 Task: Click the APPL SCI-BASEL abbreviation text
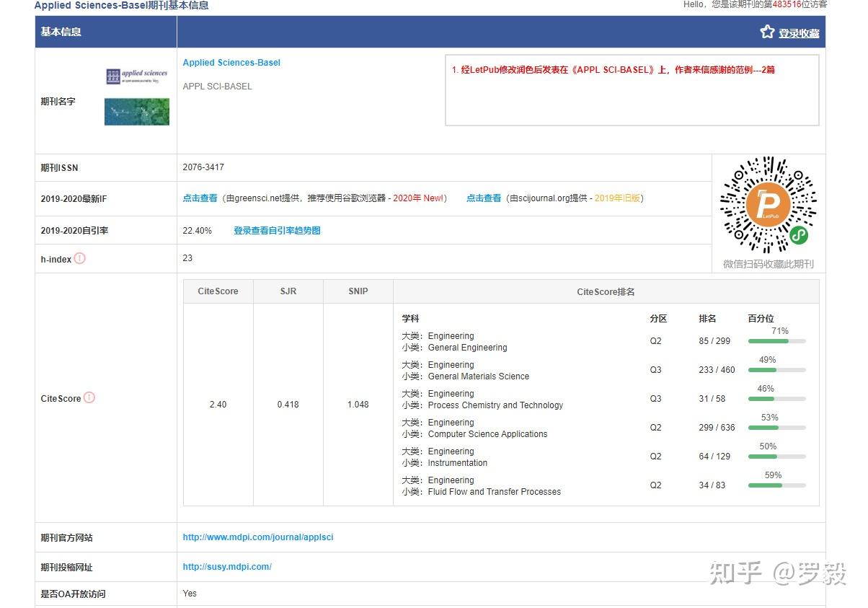pyautogui.click(x=218, y=87)
